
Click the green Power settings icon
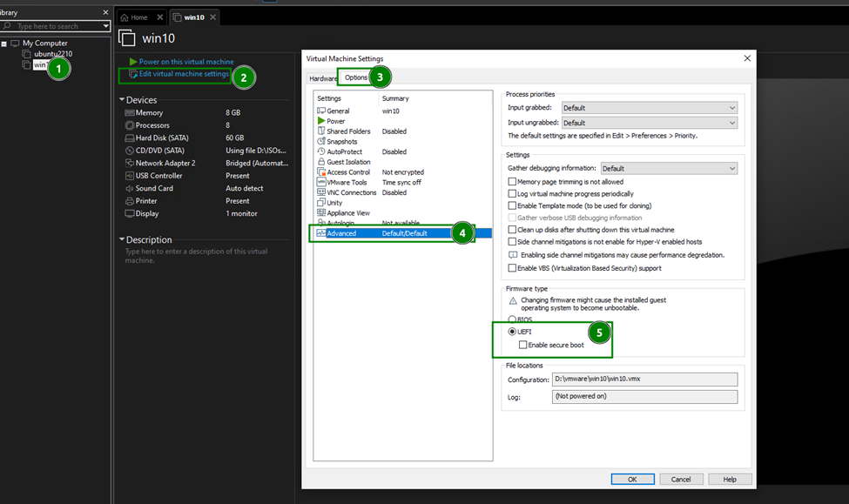321,121
